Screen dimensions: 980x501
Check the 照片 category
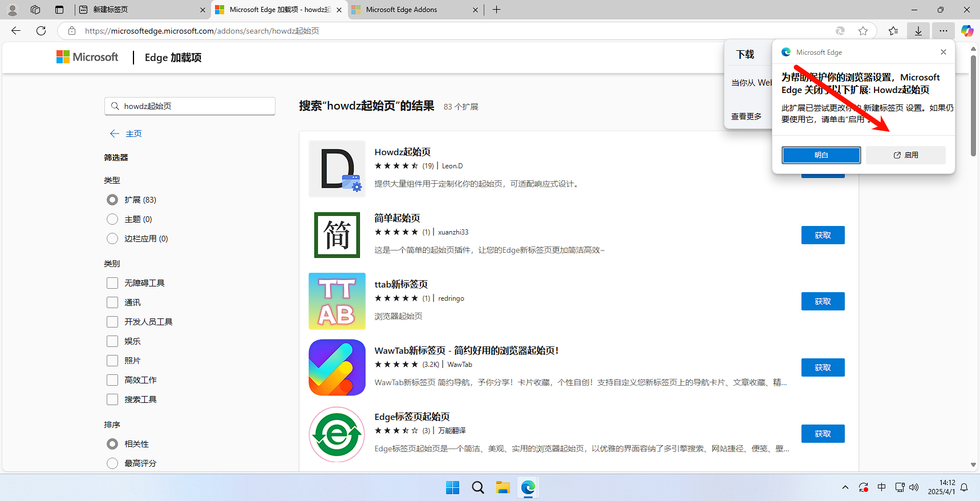point(112,361)
